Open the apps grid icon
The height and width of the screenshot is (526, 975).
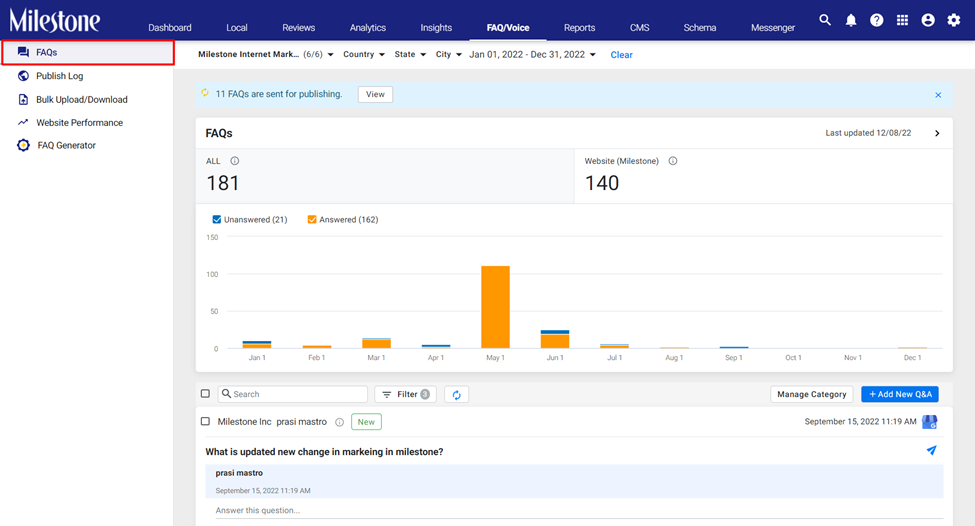902,20
